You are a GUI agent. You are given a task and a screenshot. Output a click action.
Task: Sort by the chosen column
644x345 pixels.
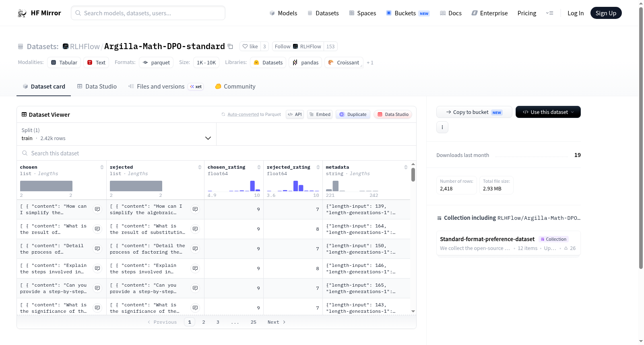click(102, 167)
